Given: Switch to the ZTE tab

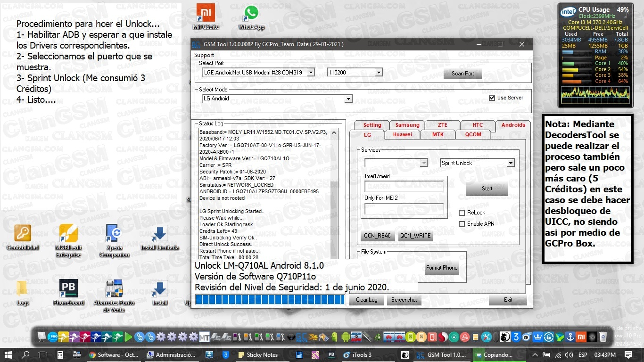Looking at the screenshot, I should (x=442, y=125).
